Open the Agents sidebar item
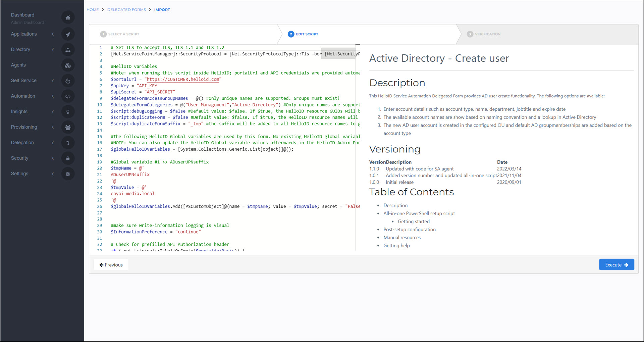644x342 pixels. pyautogui.click(x=18, y=65)
